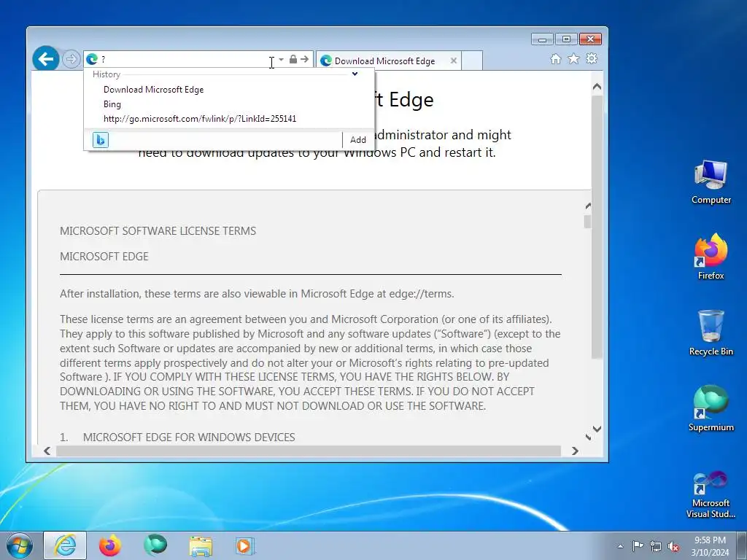Click the security lock icon in address bar
The width and height of the screenshot is (747, 560).
(x=293, y=59)
